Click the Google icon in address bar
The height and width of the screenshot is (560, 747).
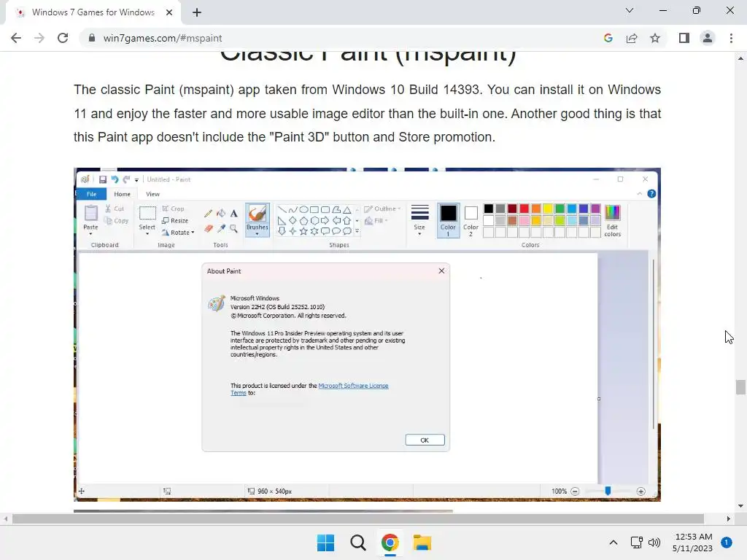pyautogui.click(x=608, y=38)
